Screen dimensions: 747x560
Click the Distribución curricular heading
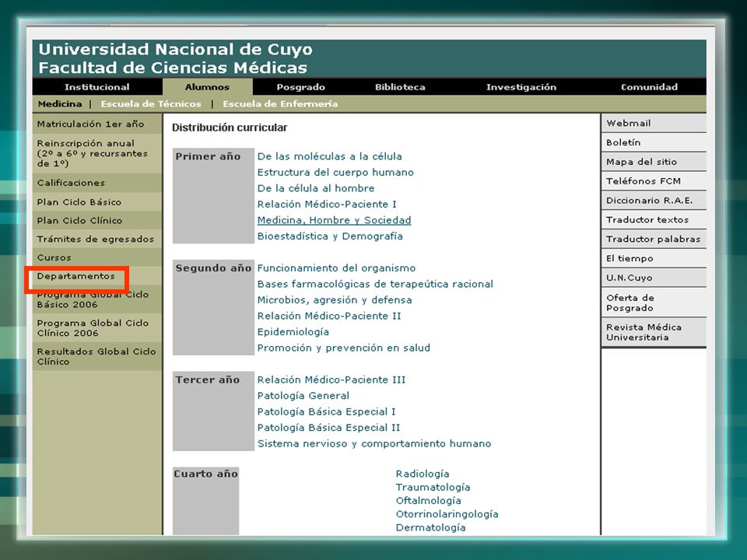(x=230, y=128)
